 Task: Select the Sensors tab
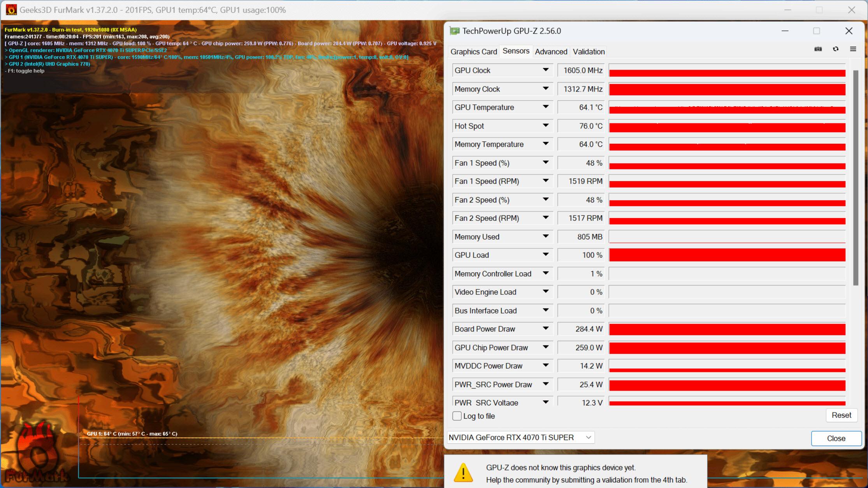(516, 51)
